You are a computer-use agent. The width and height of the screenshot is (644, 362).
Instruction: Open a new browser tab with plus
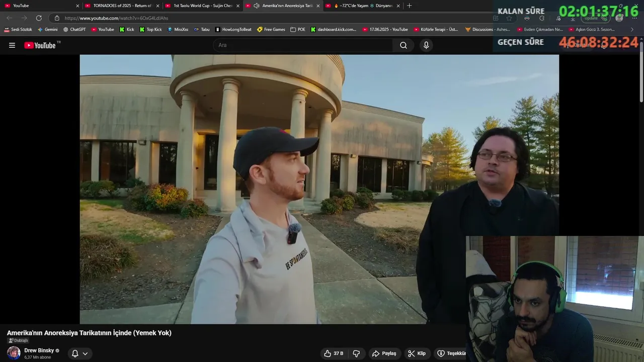pyautogui.click(x=409, y=6)
